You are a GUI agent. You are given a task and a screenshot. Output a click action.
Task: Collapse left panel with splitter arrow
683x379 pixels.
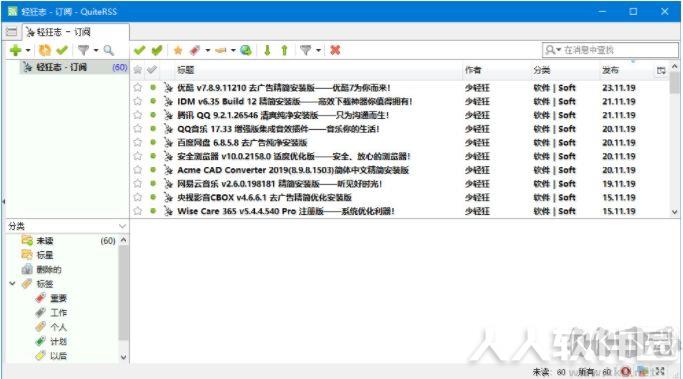click(x=3, y=201)
